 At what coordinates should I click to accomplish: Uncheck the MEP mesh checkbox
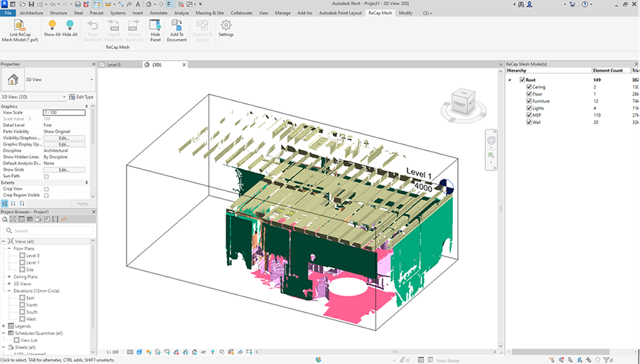coord(529,115)
